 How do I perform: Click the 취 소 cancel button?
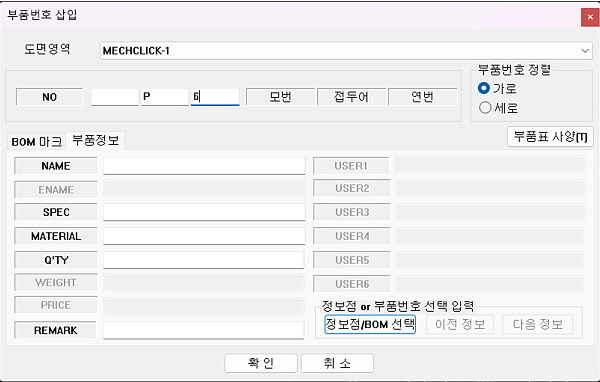tap(337, 363)
